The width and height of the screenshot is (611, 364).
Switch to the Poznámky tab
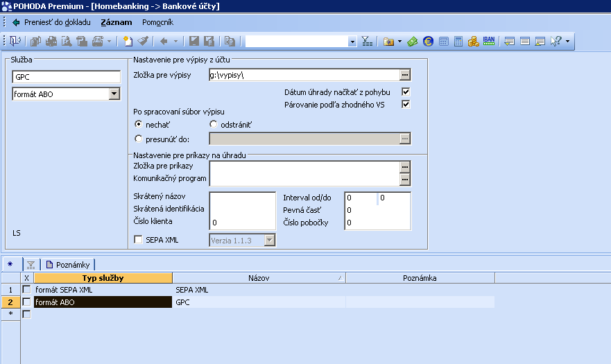[x=68, y=264]
